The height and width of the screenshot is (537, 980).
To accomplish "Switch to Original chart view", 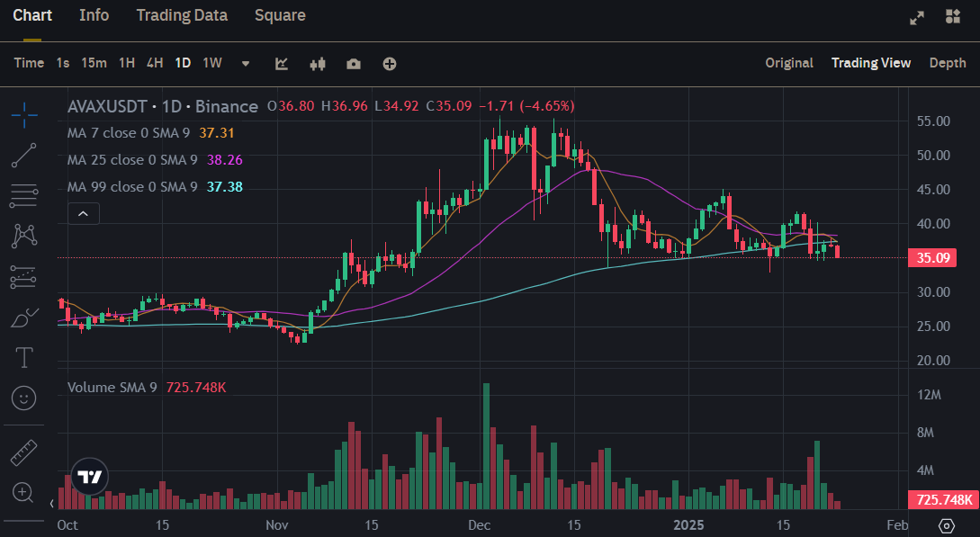I will 788,63.
